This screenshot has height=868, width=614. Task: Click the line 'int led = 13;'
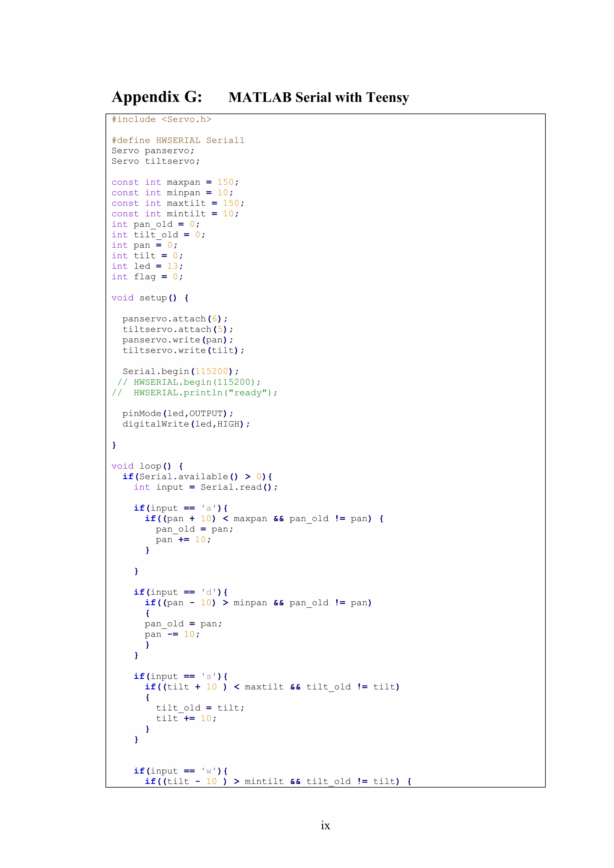(148, 267)
